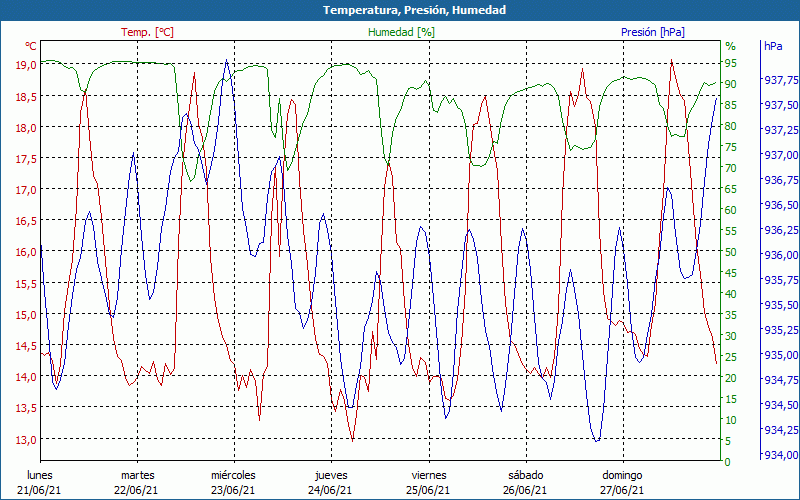Click the red °C axis unit label
Image resolution: width=800 pixels, height=500 pixels.
[31, 46]
